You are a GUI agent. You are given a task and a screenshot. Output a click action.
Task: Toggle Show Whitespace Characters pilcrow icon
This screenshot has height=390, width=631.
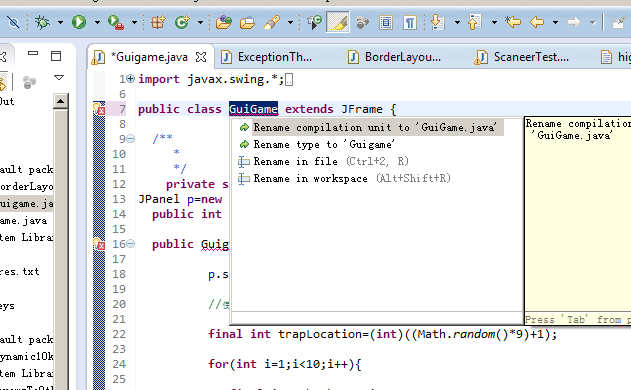pos(410,22)
